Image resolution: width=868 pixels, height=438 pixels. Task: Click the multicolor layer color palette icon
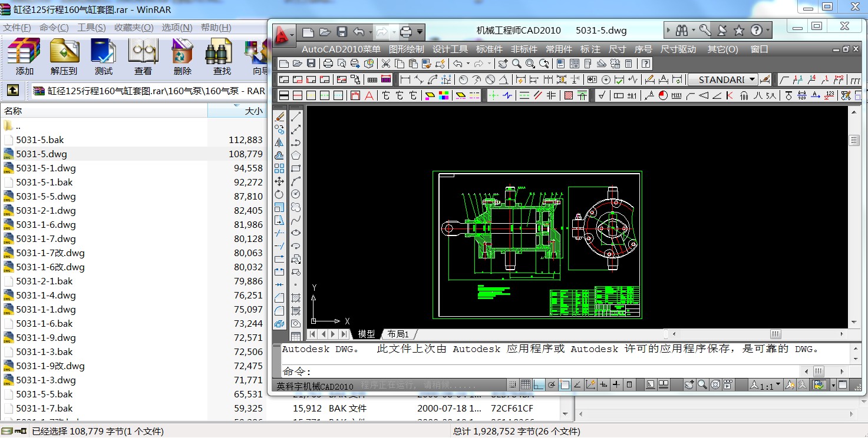[x=444, y=95]
